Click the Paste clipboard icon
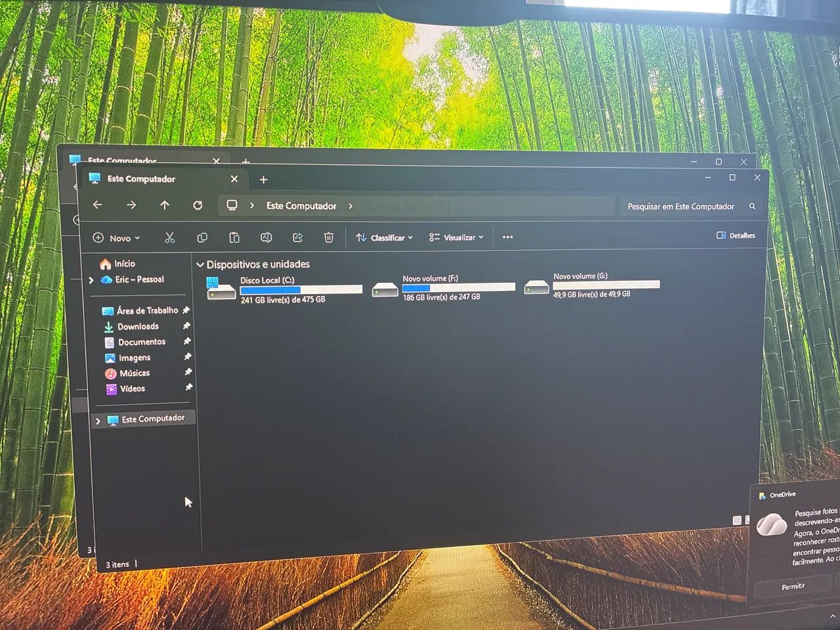The height and width of the screenshot is (630, 840). click(234, 238)
